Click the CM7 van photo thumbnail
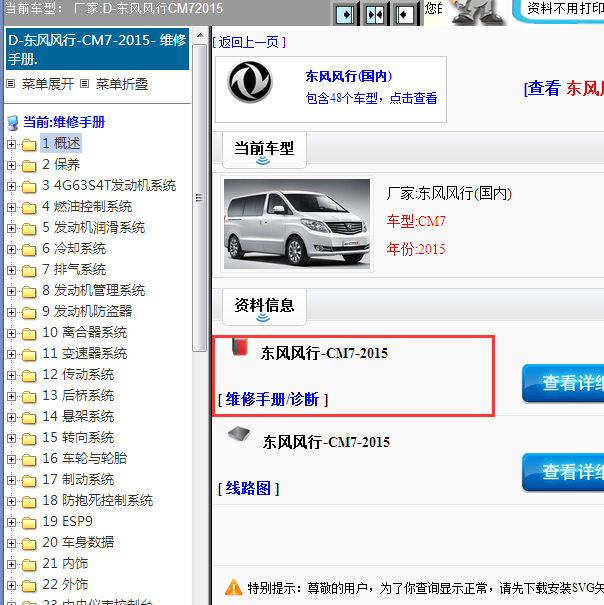The image size is (604, 605). [x=297, y=224]
